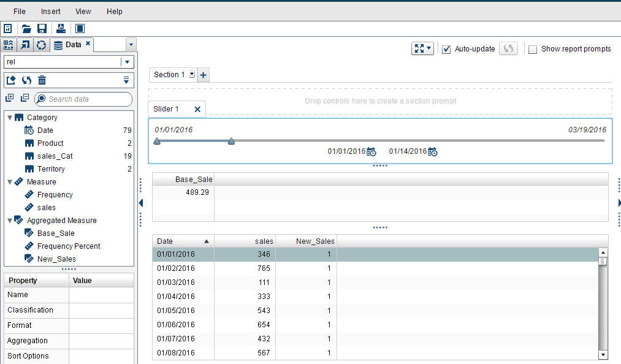Remove data source with trash icon

pyautogui.click(x=42, y=80)
